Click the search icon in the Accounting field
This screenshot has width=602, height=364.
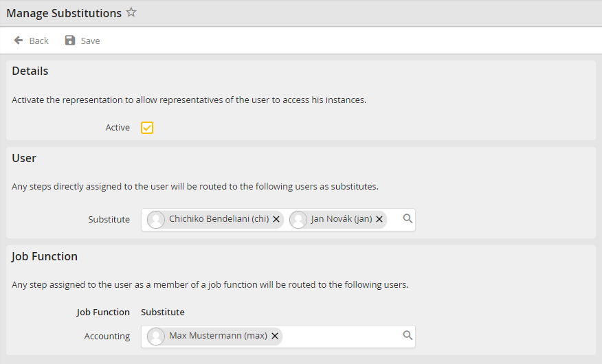click(x=408, y=335)
